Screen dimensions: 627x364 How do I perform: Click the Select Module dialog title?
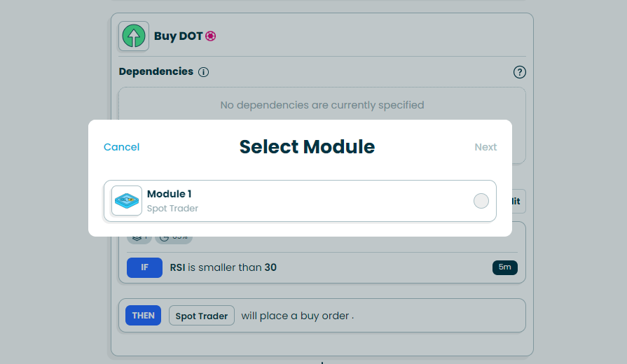307,147
